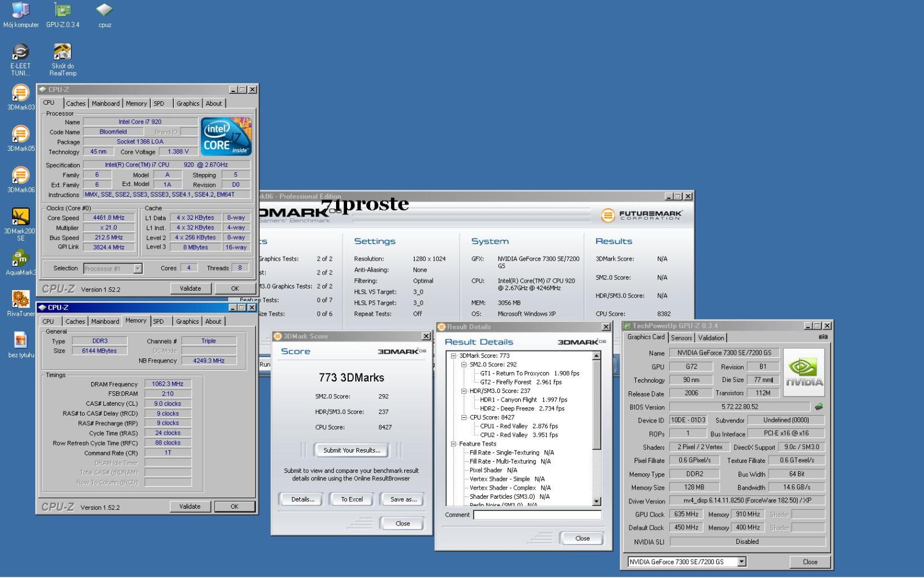
Task: Launch the 3DMark06 desktop shortcut
Action: [21, 180]
